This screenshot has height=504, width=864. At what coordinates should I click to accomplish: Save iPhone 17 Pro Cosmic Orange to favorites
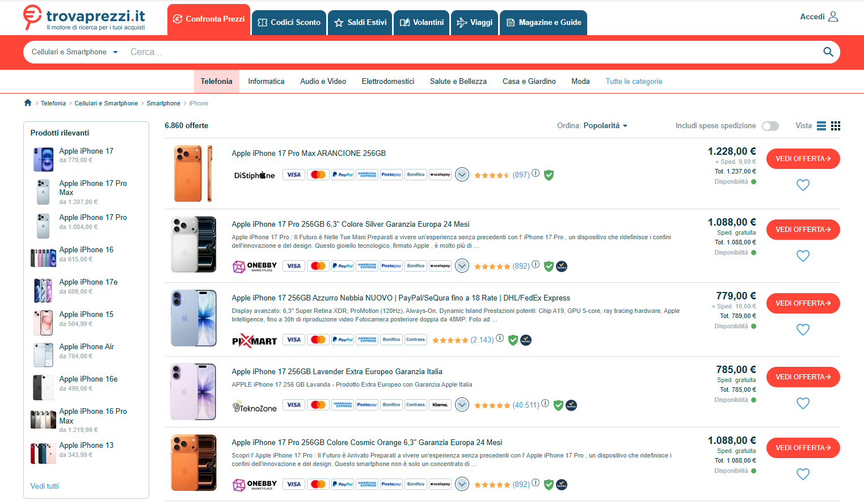(803, 474)
